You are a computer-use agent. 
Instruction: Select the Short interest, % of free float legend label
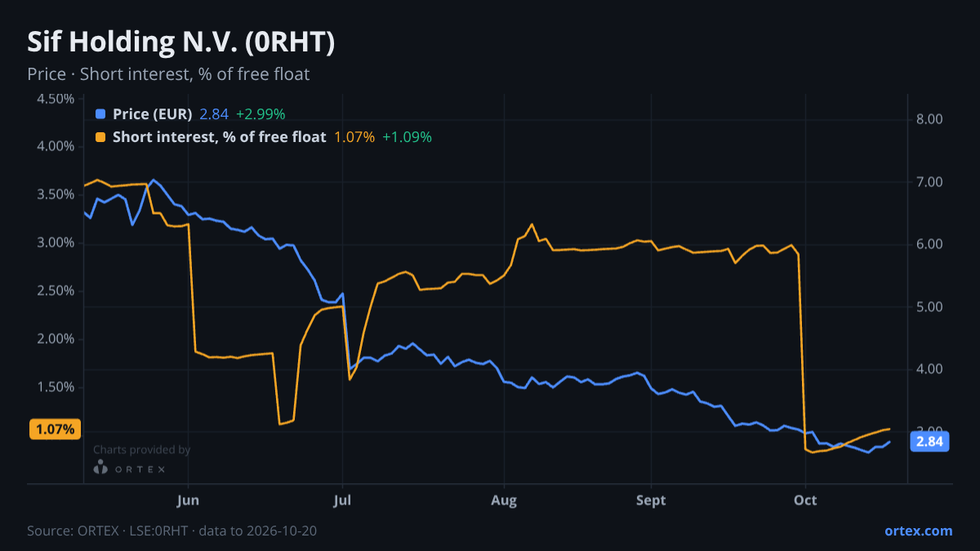point(219,137)
